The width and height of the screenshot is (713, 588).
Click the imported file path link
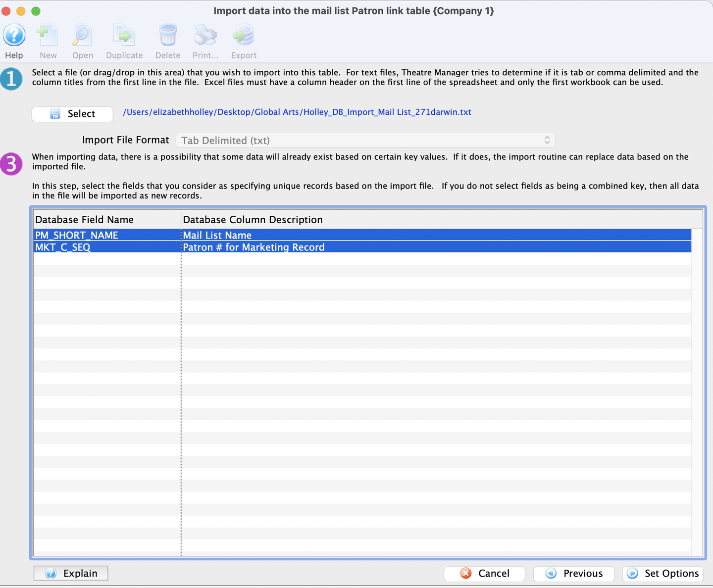click(x=297, y=112)
